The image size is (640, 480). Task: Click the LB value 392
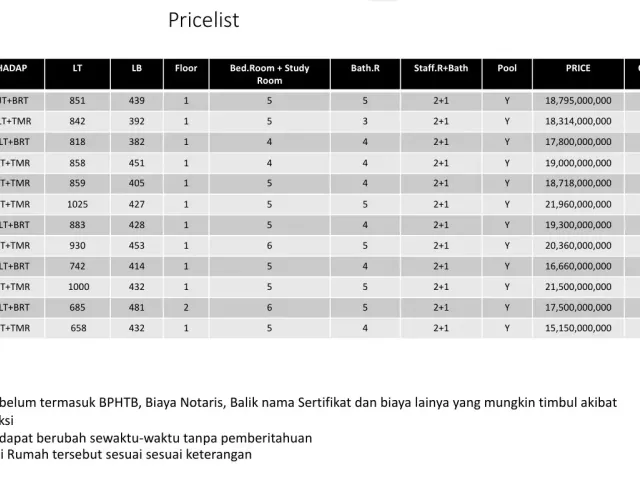coord(136,121)
